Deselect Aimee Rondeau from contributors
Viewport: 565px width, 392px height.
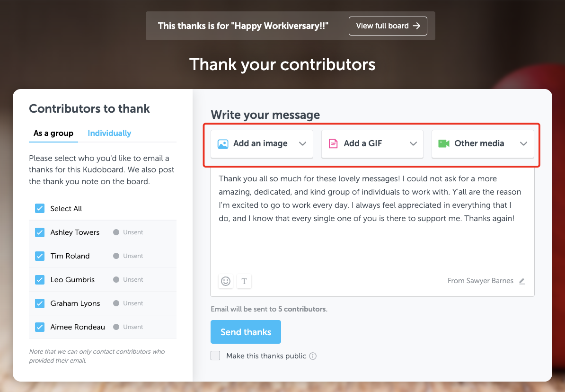40,327
